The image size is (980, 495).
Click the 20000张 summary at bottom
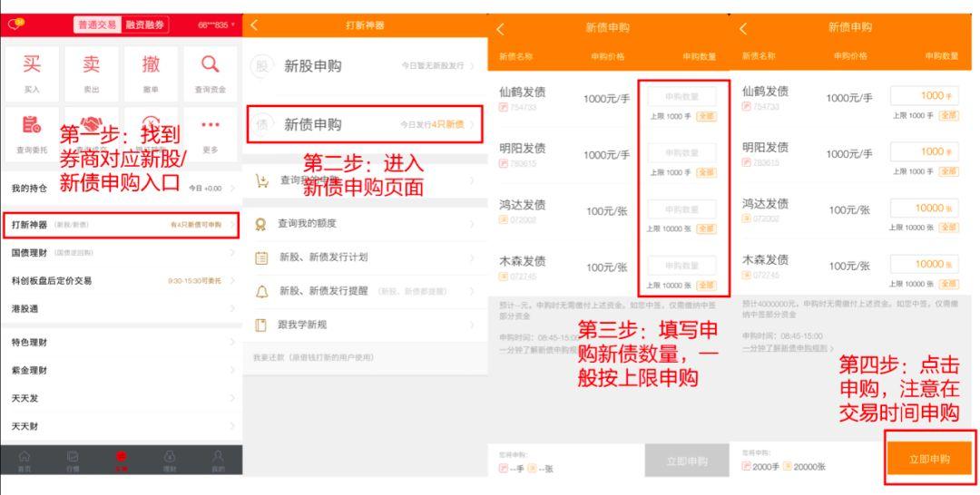804,466
